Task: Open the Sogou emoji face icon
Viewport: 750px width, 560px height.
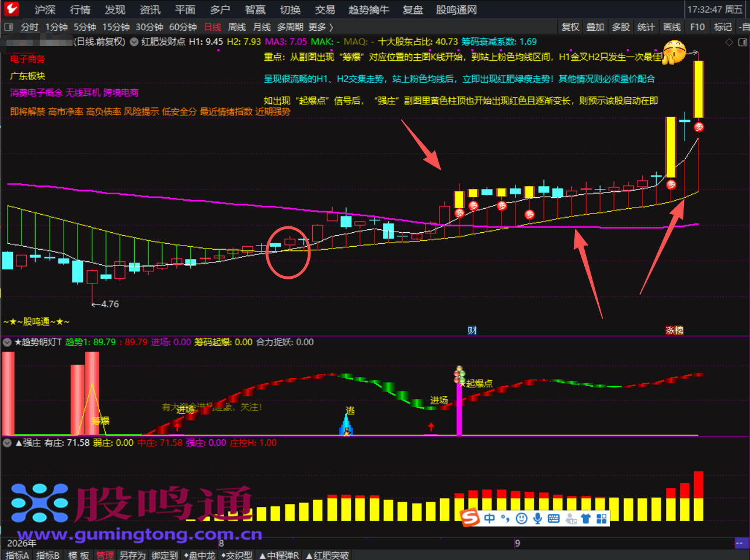Action: point(522,518)
